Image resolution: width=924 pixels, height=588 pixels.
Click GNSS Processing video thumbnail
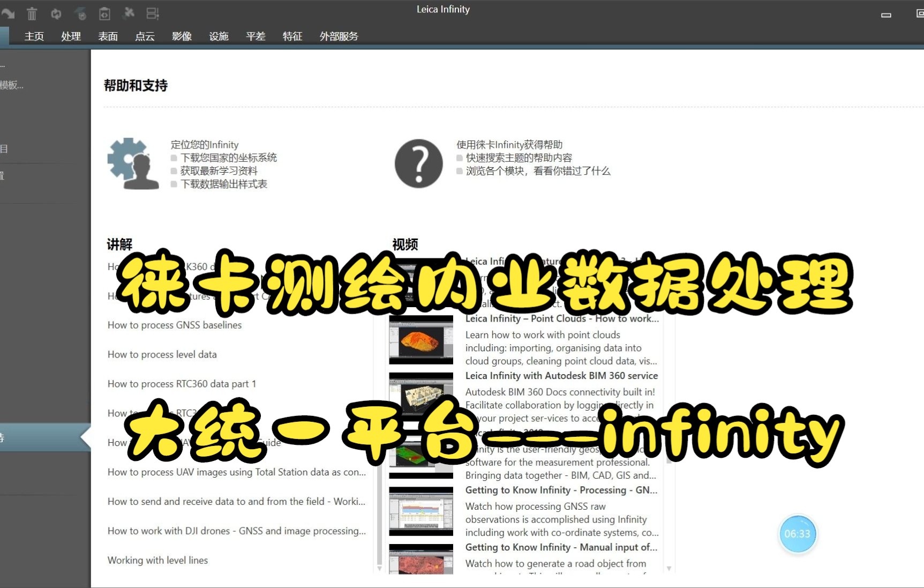[421, 511]
